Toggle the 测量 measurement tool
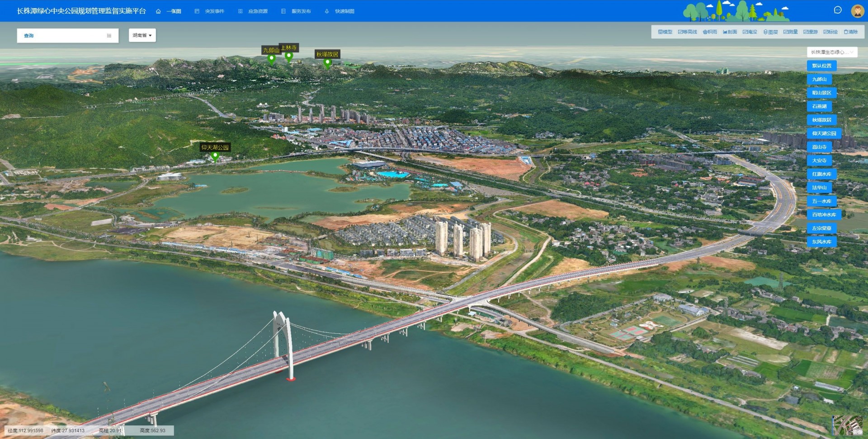The height and width of the screenshot is (439, 868). 790,32
